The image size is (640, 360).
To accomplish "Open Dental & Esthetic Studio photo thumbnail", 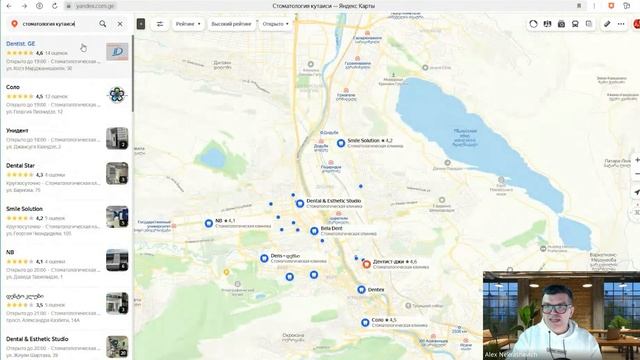I will 117,347.
